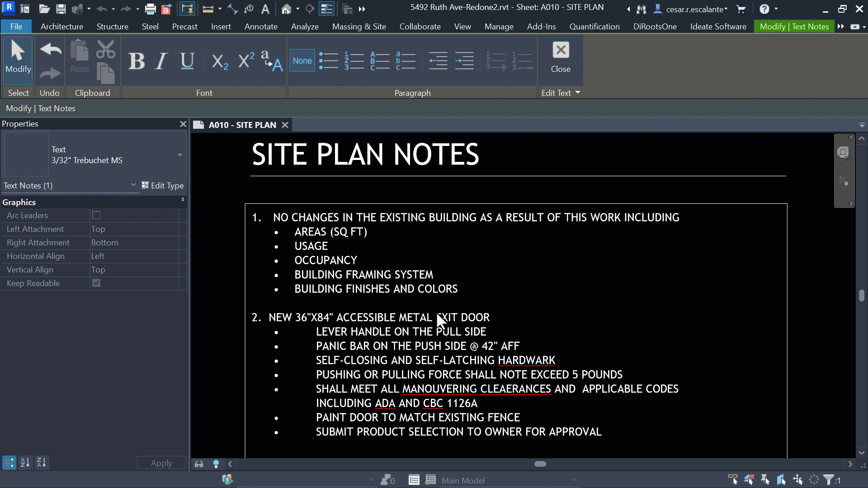Click the Edit Type button
This screenshot has width=868, height=488.
[163, 186]
